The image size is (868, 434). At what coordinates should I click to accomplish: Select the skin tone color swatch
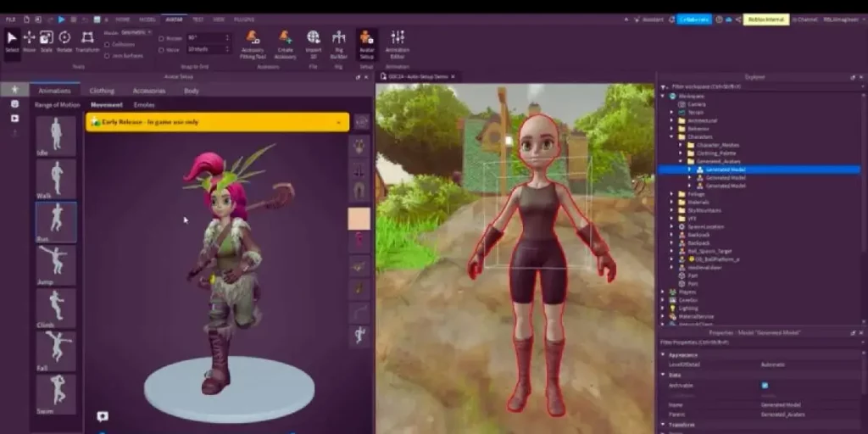[x=359, y=218]
